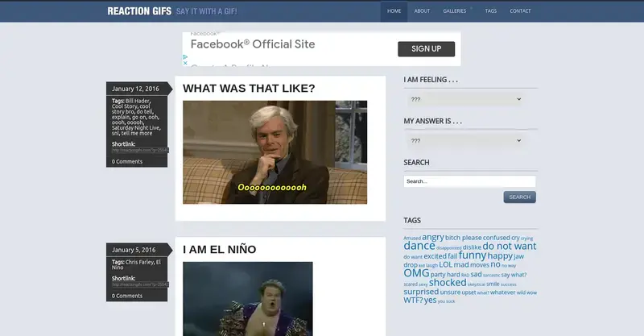The height and width of the screenshot is (336, 644).
Task: Open the 'dance' tag
Action: tap(419, 246)
